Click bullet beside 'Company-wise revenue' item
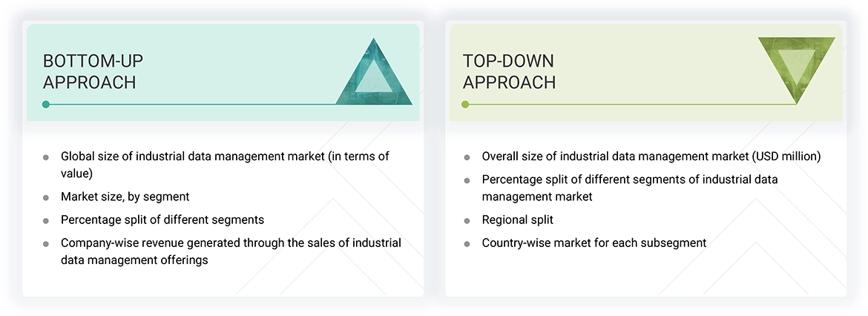This screenshot has height=316, width=868. click(x=46, y=244)
